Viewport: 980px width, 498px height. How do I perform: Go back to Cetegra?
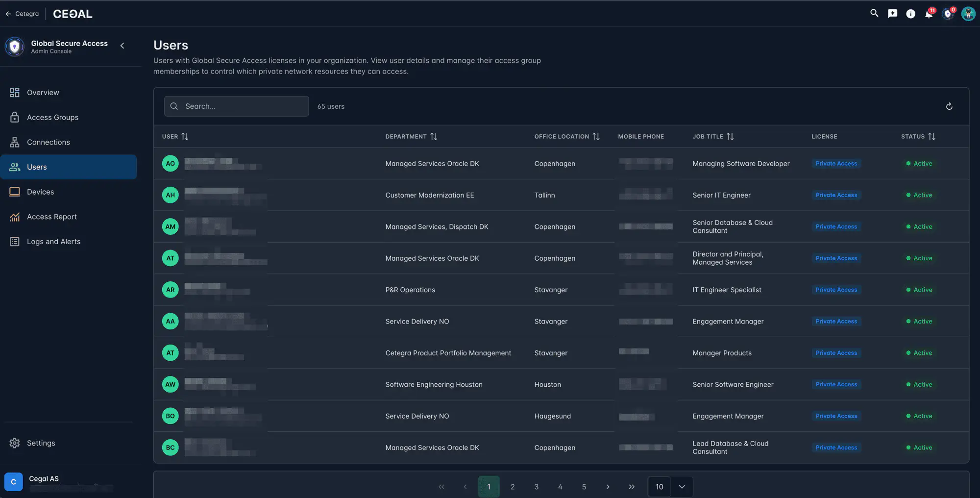tap(22, 14)
